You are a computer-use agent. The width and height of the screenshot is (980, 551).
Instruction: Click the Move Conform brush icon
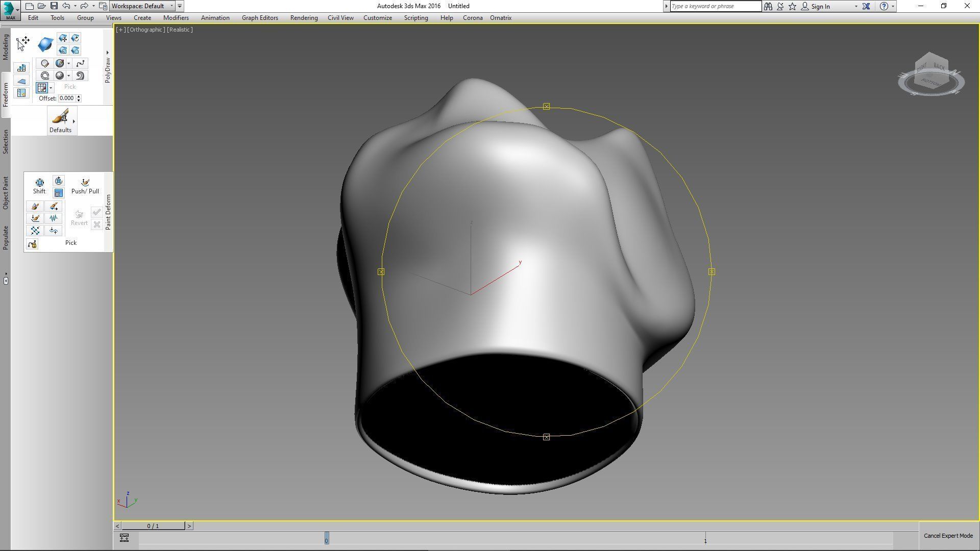pos(63,38)
